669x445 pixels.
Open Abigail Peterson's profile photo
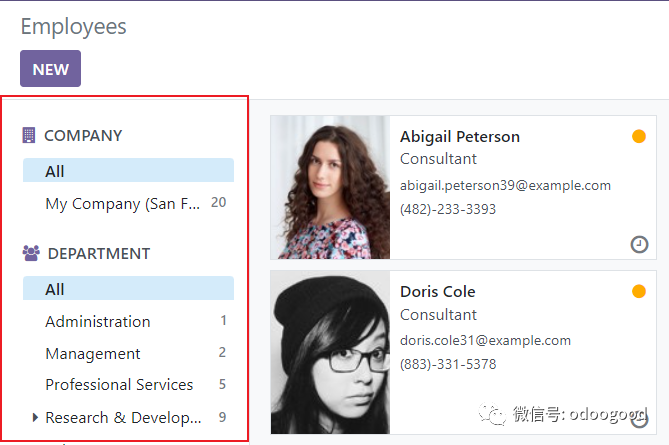point(330,187)
